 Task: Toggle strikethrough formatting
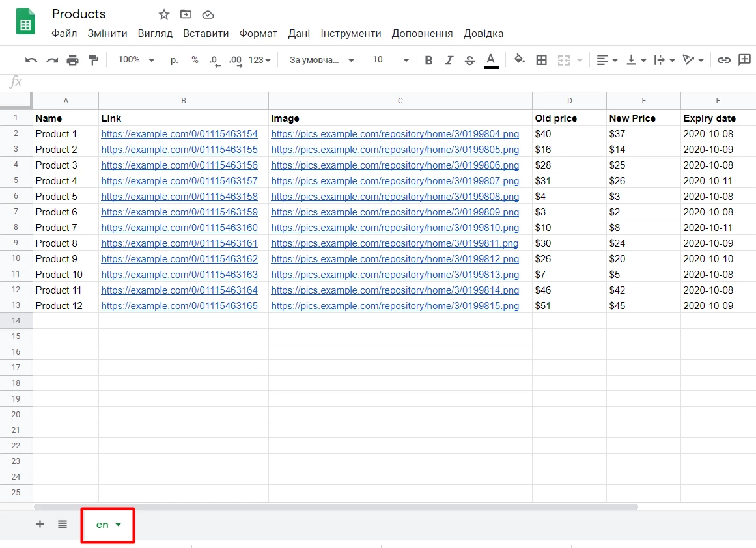tap(469, 61)
